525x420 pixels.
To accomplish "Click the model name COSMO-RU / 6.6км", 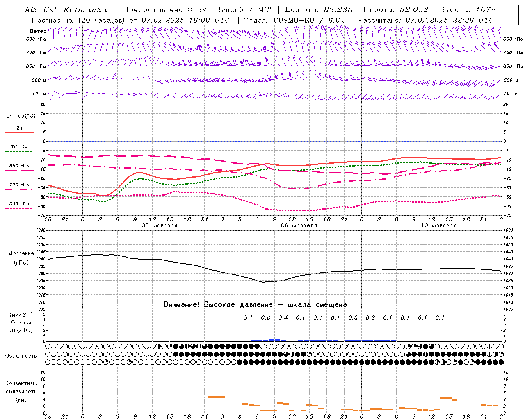I will pyautogui.click(x=311, y=20).
